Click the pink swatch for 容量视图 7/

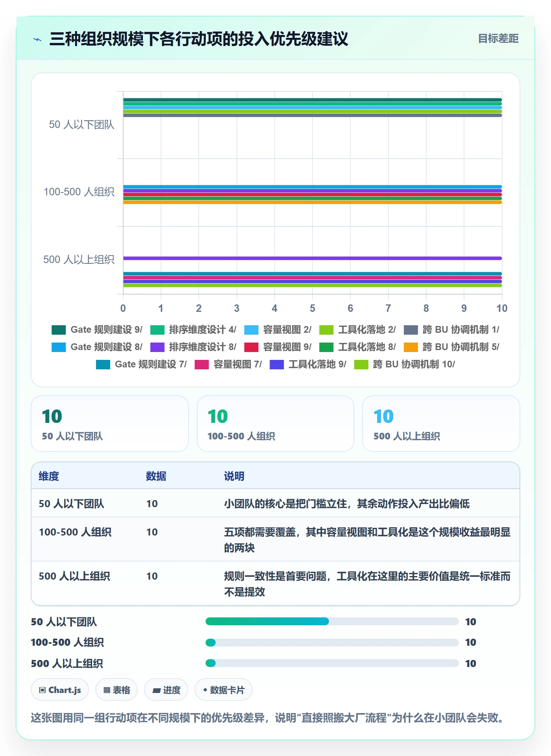[202, 364]
